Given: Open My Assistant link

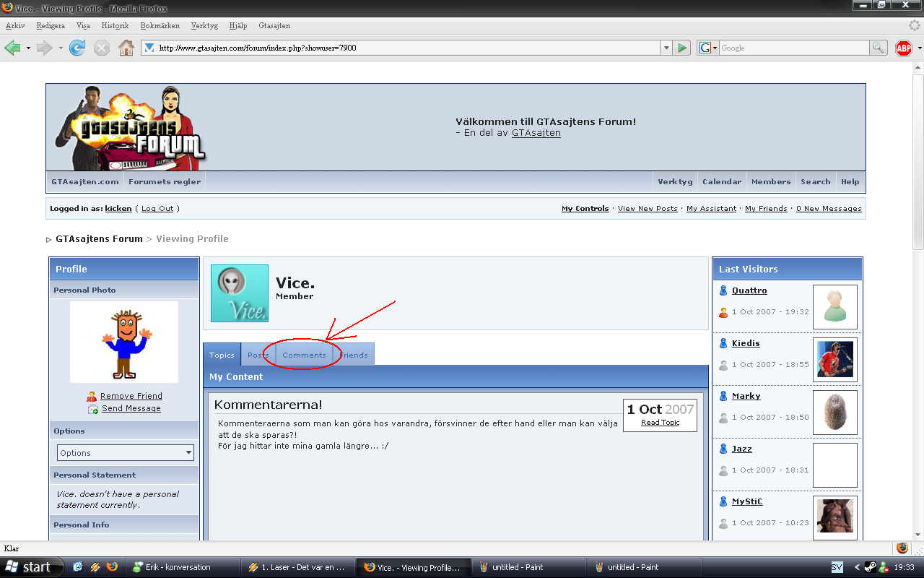Looking at the screenshot, I should [712, 209].
